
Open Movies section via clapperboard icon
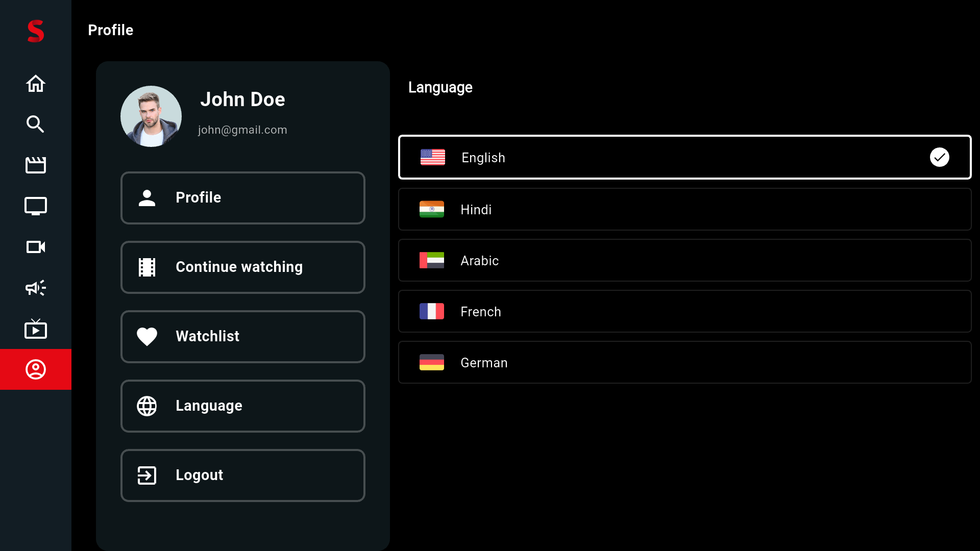pyautogui.click(x=35, y=165)
